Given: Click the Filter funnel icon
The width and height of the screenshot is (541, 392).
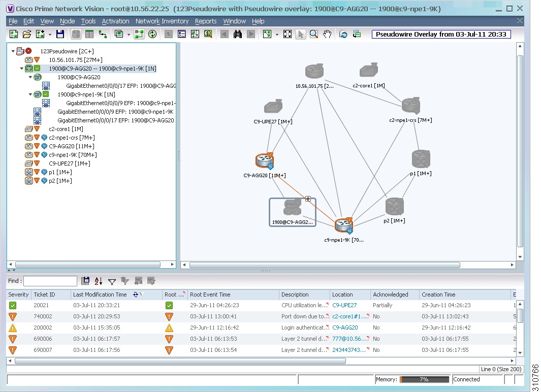Looking at the screenshot, I should point(112,282).
